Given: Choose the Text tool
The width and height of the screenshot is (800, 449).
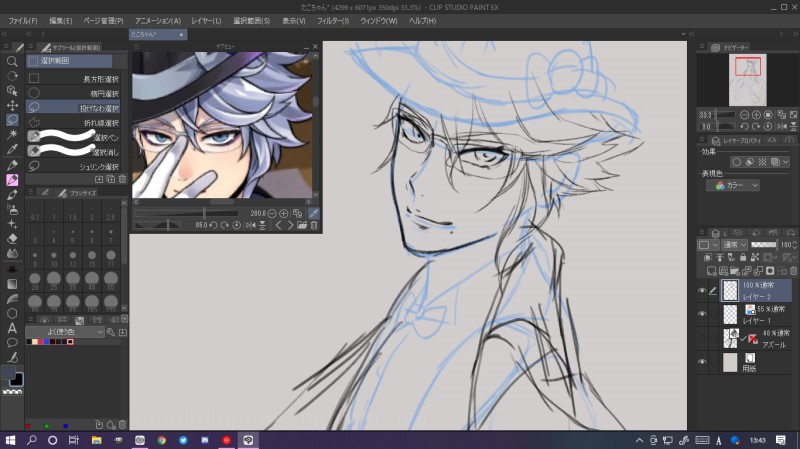Looking at the screenshot, I should click(x=12, y=327).
